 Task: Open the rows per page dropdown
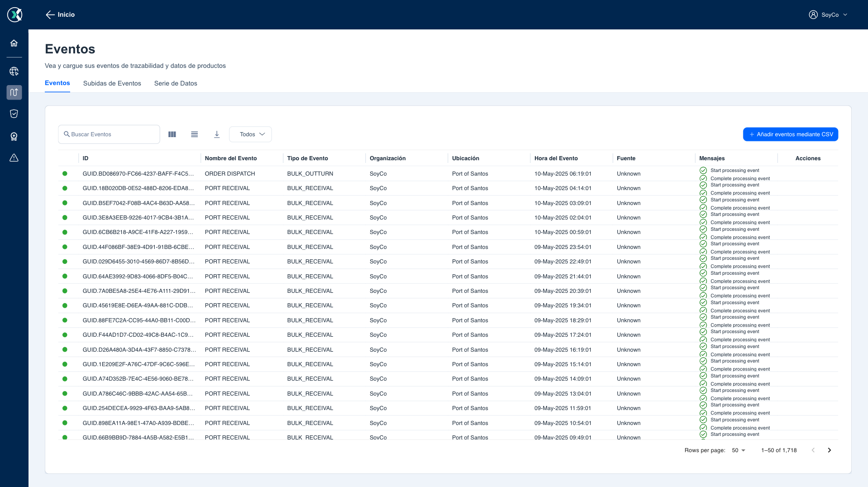[738, 450]
